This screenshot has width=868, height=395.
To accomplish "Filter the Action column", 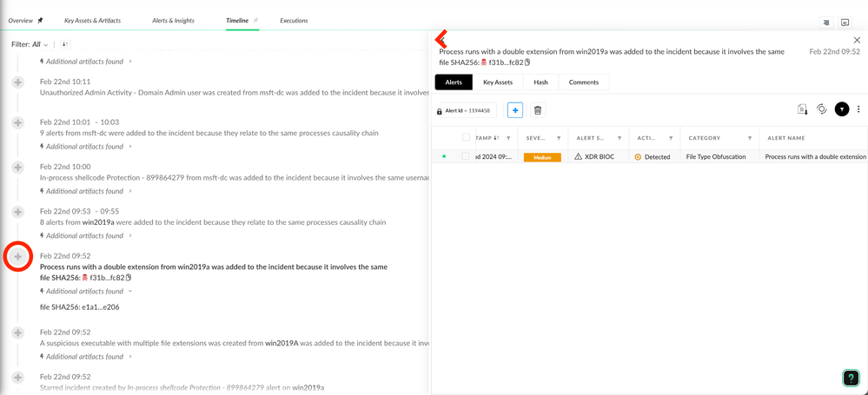I will coord(671,138).
